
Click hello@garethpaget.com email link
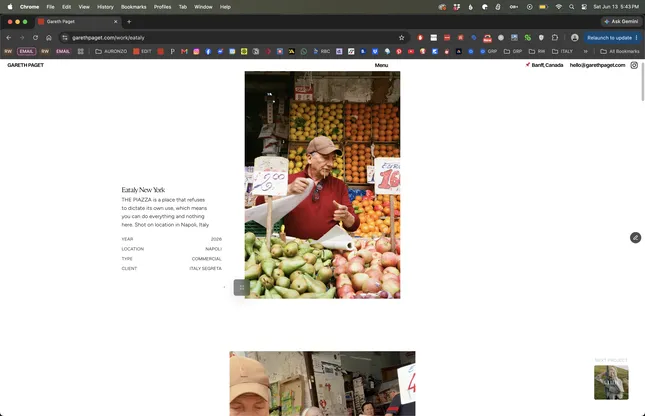(597, 65)
